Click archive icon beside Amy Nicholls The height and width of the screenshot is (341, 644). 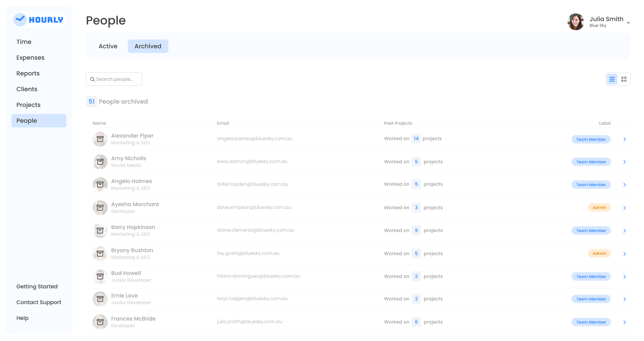(100, 162)
